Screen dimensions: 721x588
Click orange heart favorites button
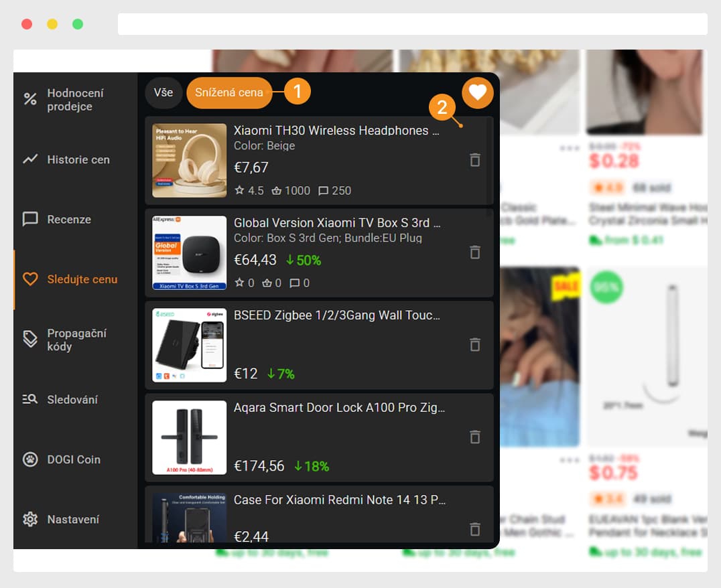pos(477,93)
